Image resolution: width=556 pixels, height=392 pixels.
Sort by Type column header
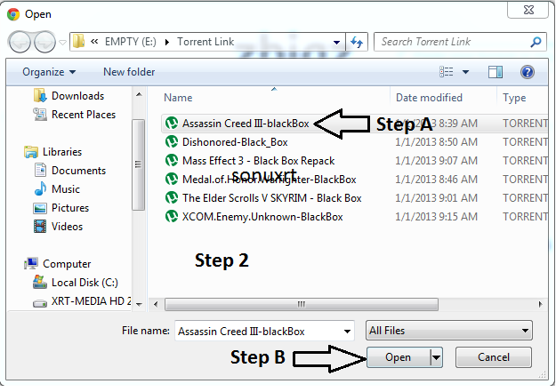pos(514,98)
